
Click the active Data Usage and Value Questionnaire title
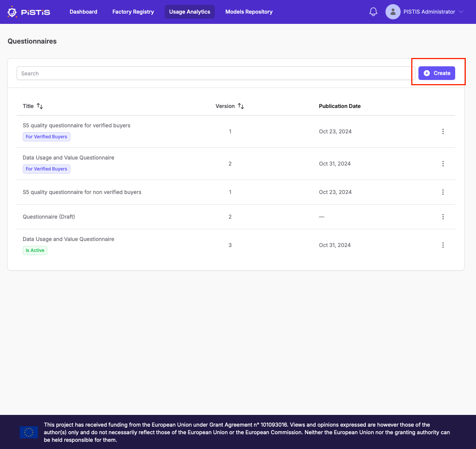coord(69,239)
